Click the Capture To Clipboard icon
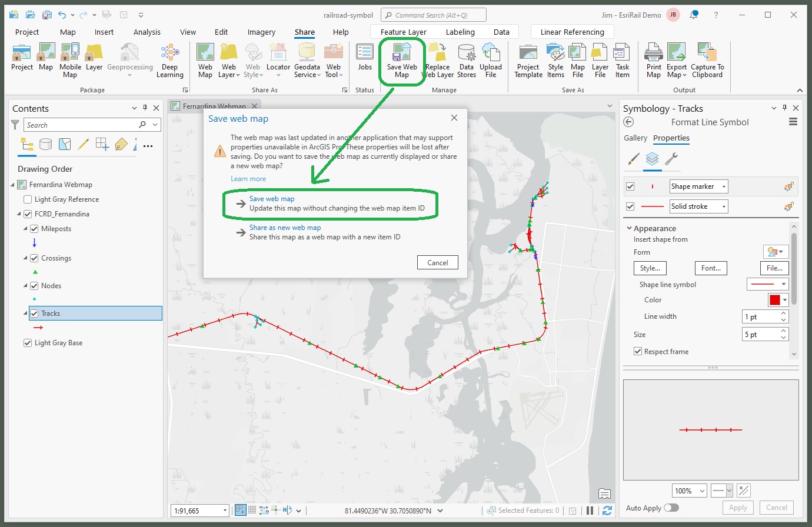Screen dimensions: 812x527 [x=707, y=59]
